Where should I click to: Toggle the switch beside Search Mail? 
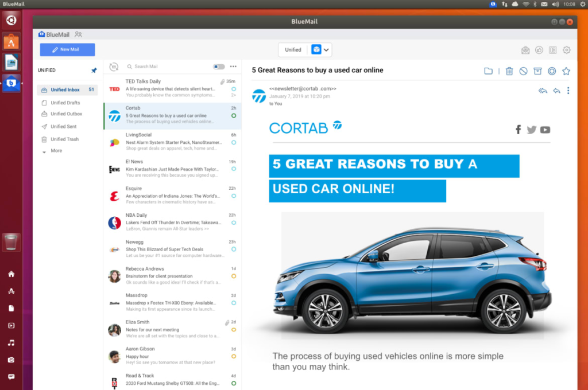(x=219, y=67)
